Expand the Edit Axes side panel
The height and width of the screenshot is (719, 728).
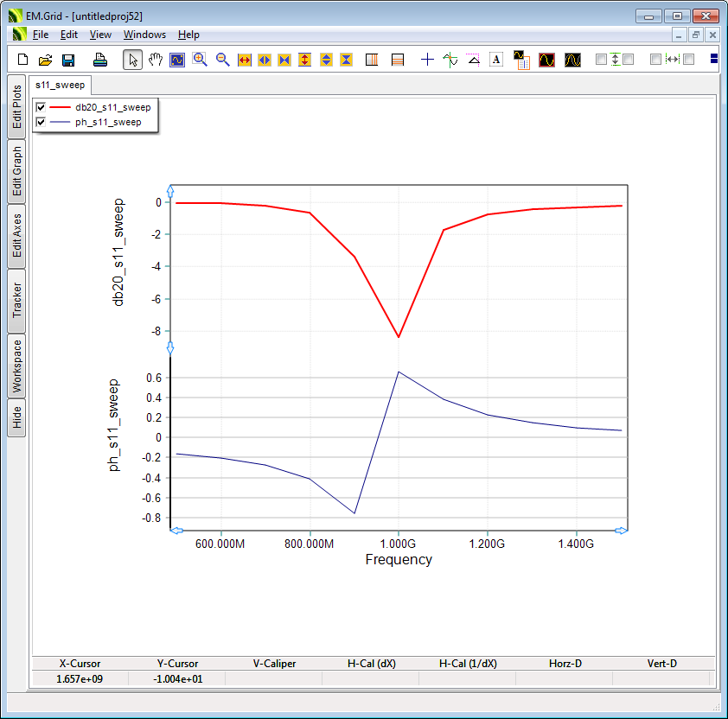[x=17, y=236]
